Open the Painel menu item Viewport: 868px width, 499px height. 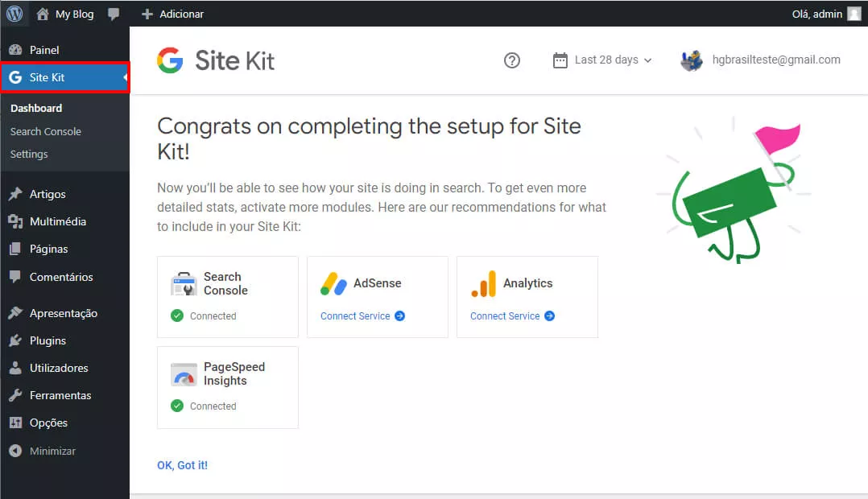click(x=64, y=50)
